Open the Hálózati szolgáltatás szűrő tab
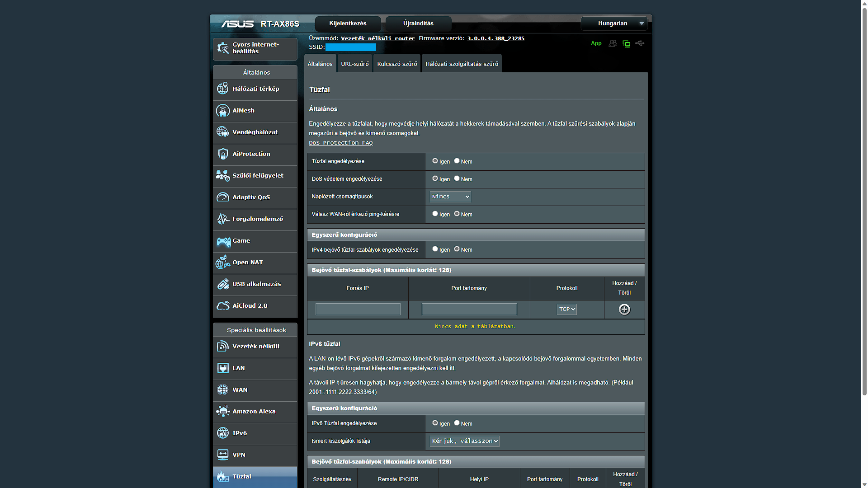The width and height of the screenshot is (868, 488). [462, 64]
